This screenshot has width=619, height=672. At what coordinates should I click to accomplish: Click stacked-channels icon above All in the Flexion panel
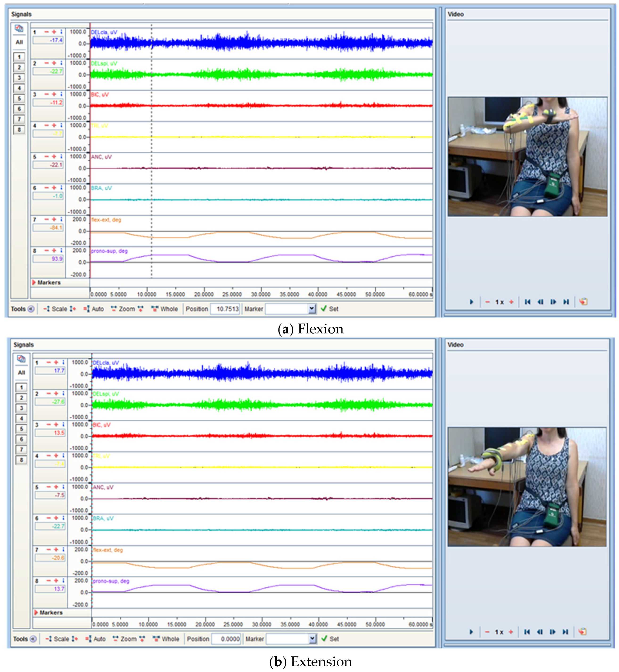(19, 29)
